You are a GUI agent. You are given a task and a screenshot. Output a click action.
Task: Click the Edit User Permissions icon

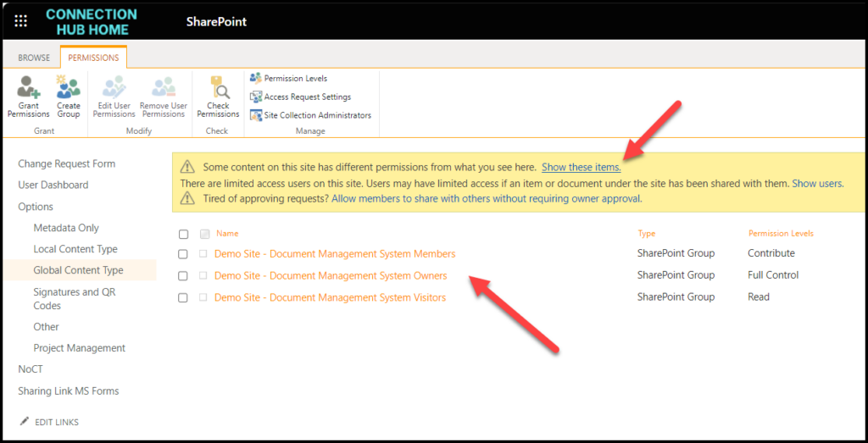114,87
